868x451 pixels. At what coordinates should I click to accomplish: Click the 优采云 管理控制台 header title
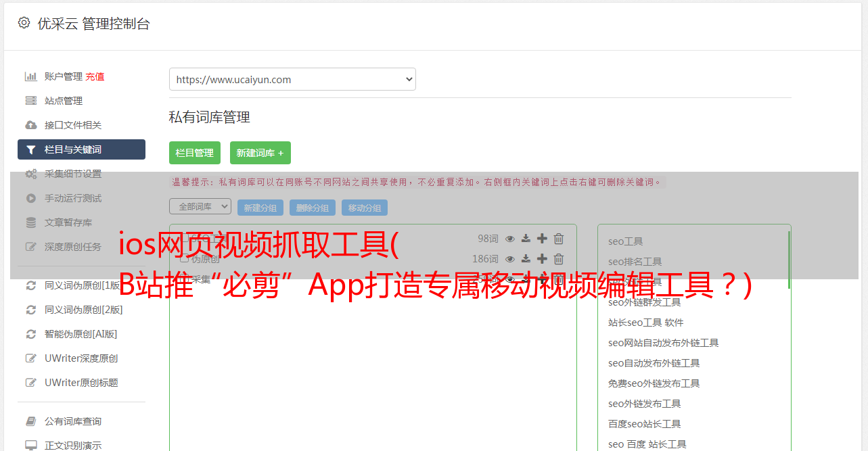pyautogui.click(x=93, y=24)
